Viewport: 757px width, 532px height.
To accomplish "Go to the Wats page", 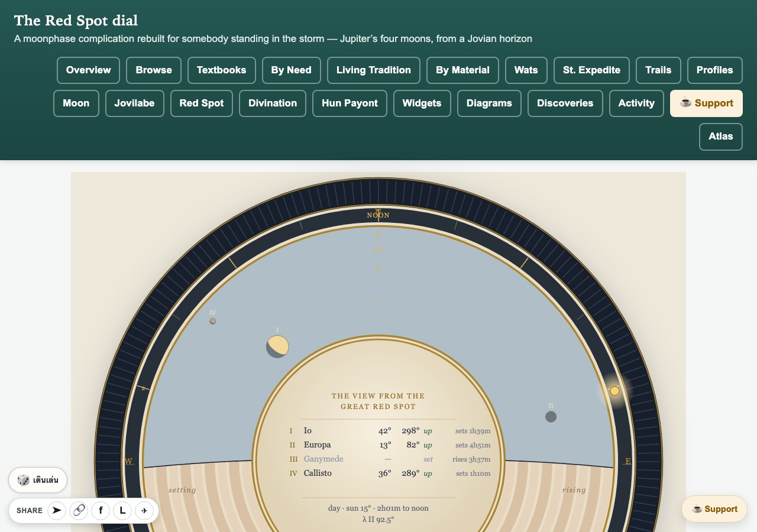I will pyautogui.click(x=526, y=70).
